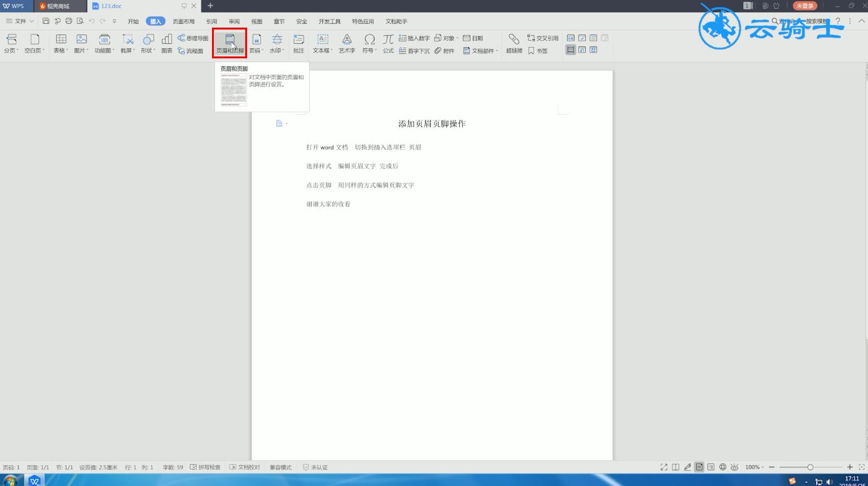This screenshot has width=868, height=486.
Task: Open the 功能图 function chart tool
Action: pyautogui.click(x=104, y=43)
